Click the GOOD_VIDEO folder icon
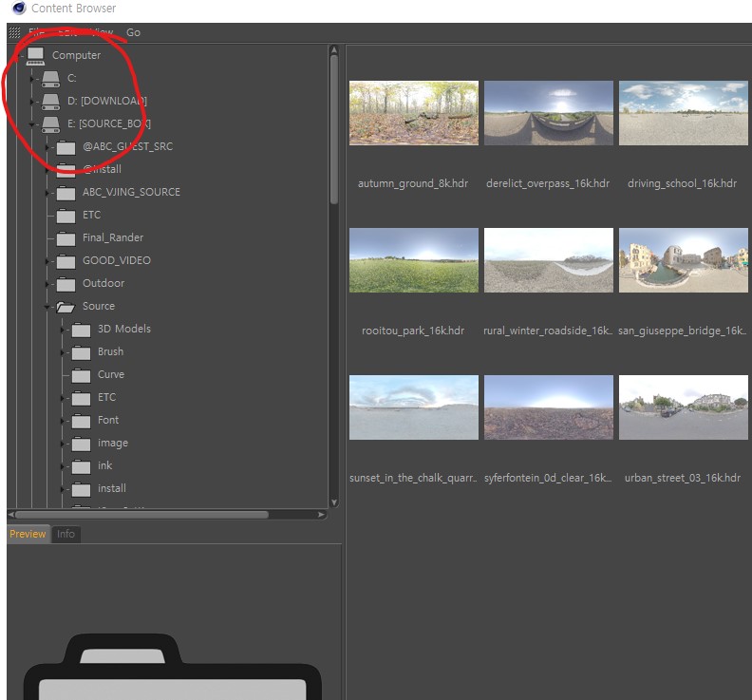The height and width of the screenshot is (700, 752). pyautogui.click(x=66, y=261)
